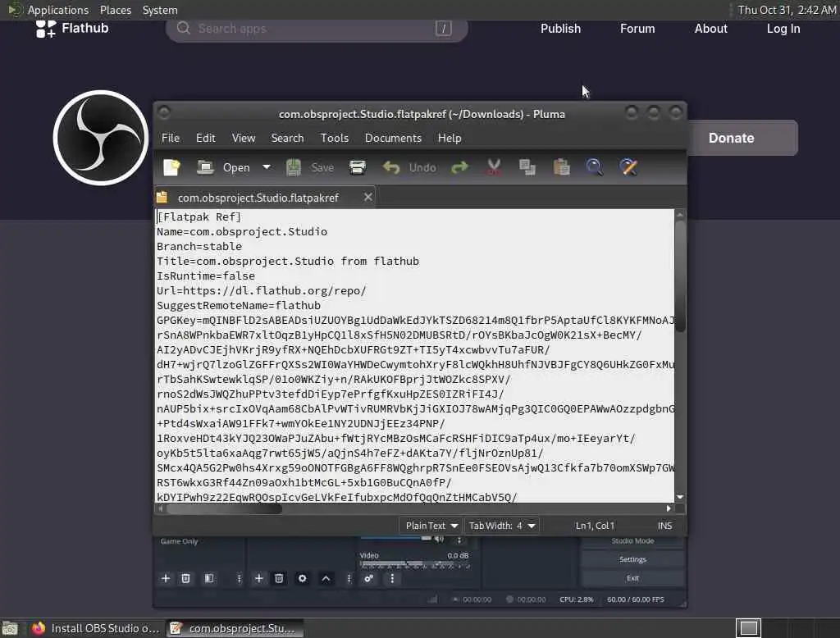Click Settings button in OBS window
The height and width of the screenshot is (638, 840).
pyautogui.click(x=632, y=559)
